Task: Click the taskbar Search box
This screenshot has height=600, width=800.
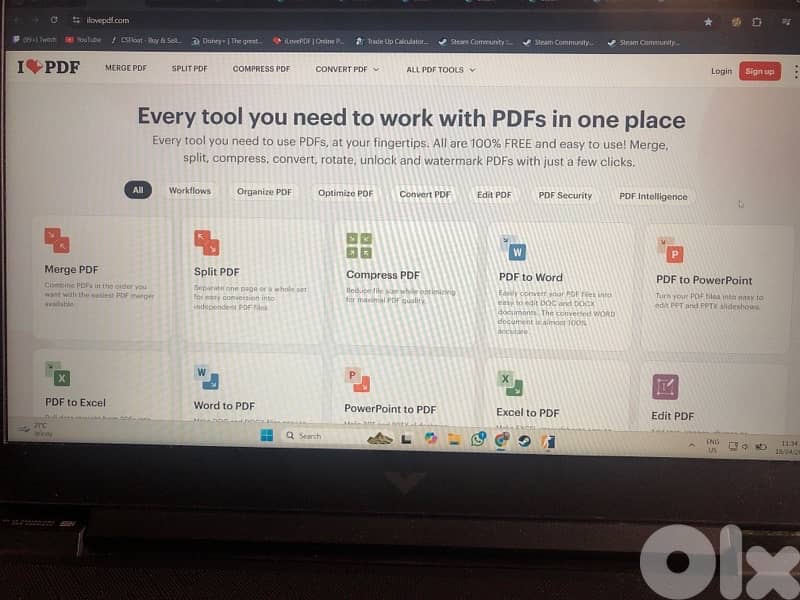Action: click(318, 436)
